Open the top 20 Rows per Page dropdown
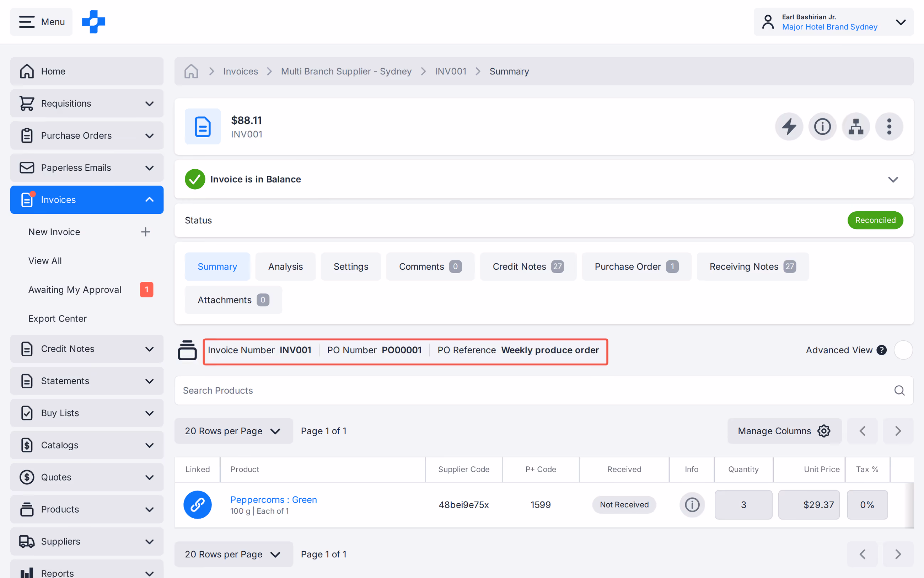 [234, 431]
